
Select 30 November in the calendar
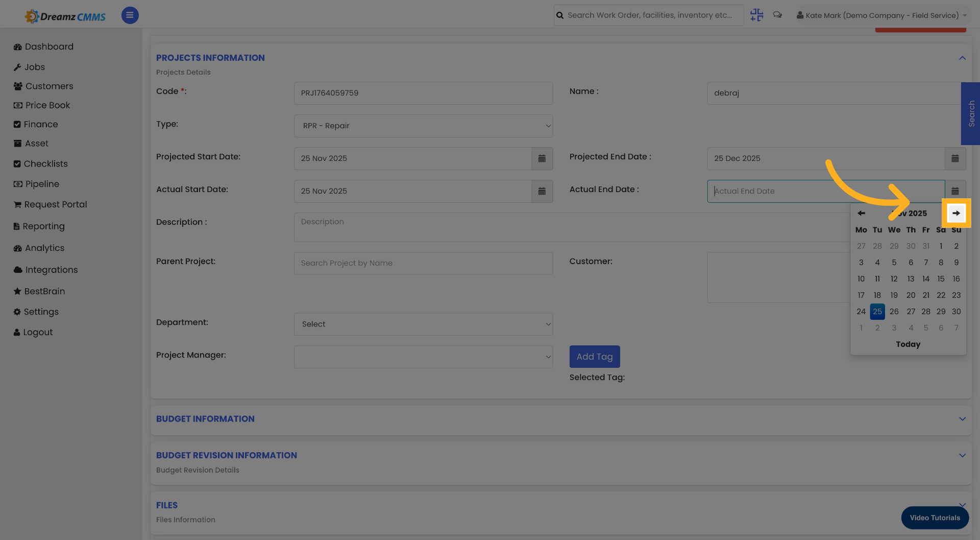956,312
